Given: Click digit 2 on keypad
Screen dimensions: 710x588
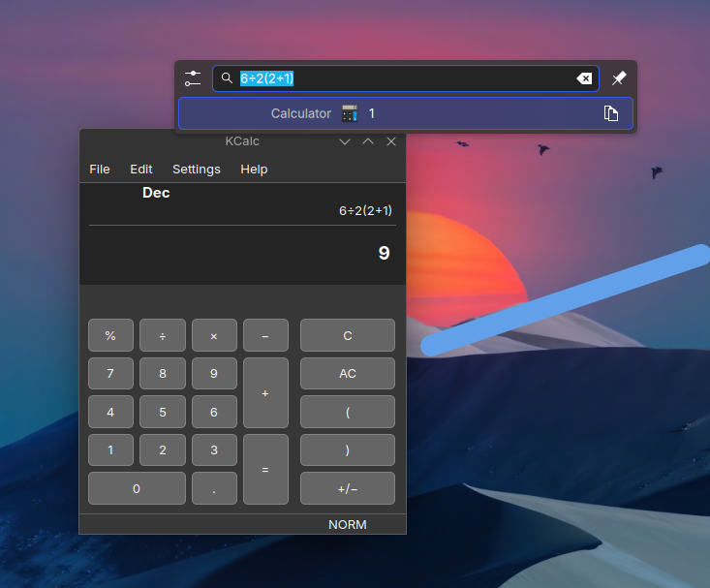Looking at the screenshot, I should click(x=163, y=449).
